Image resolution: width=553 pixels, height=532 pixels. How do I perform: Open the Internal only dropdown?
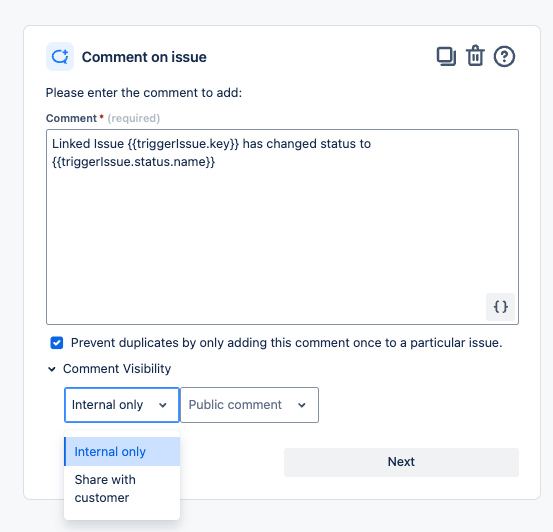point(122,405)
